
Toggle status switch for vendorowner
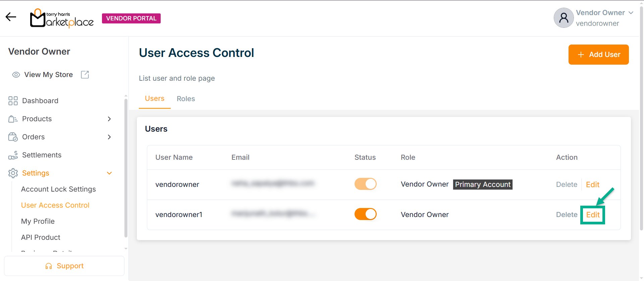click(365, 184)
